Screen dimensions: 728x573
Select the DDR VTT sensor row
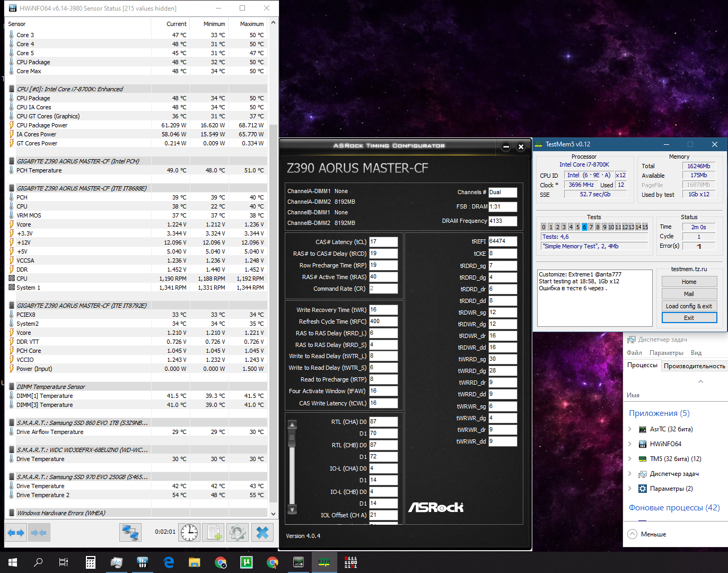point(137,342)
